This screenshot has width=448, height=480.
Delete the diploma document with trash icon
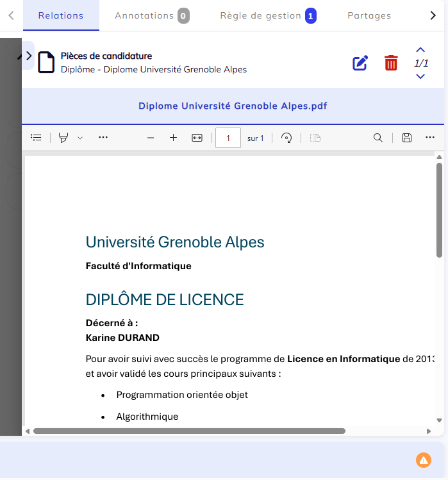[x=391, y=63]
